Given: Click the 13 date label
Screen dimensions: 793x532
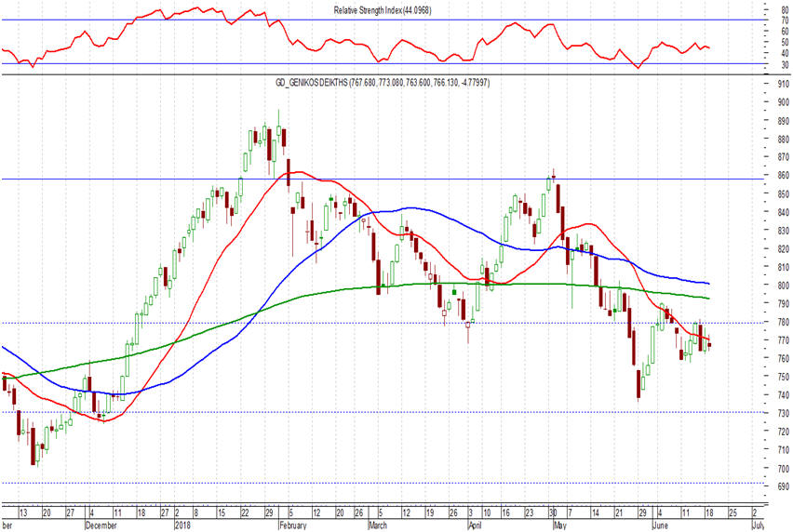Looking at the screenshot, I should click(x=23, y=513).
